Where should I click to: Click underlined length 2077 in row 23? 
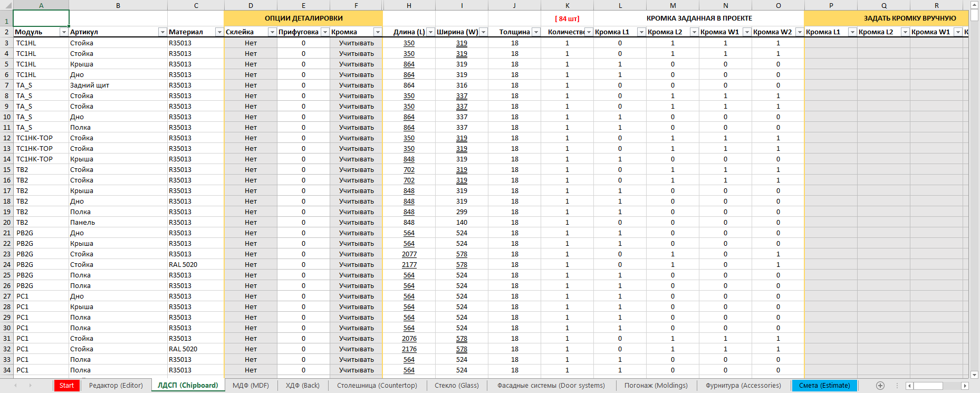409,254
